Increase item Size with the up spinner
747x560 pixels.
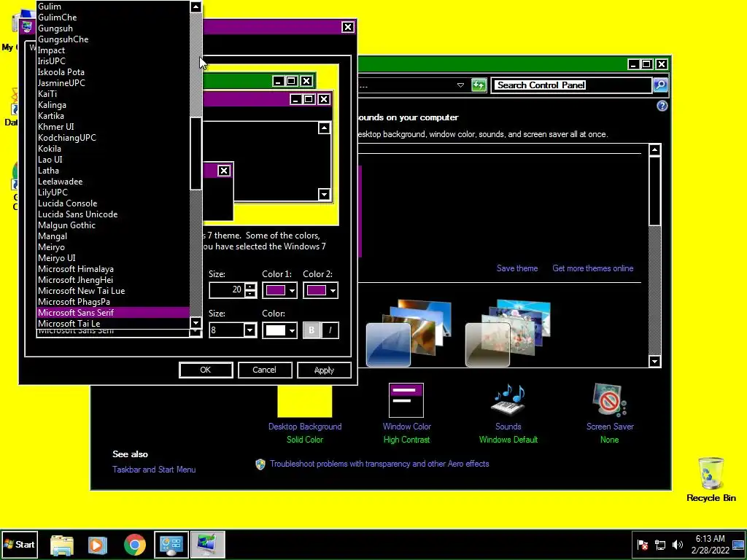click(x=251, y=286)
